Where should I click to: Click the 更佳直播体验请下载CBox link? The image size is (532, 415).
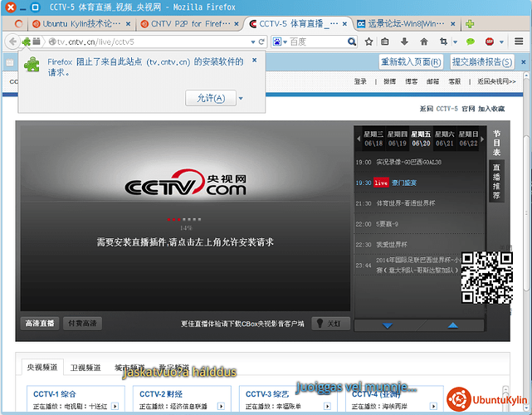(x=242, y=324)
